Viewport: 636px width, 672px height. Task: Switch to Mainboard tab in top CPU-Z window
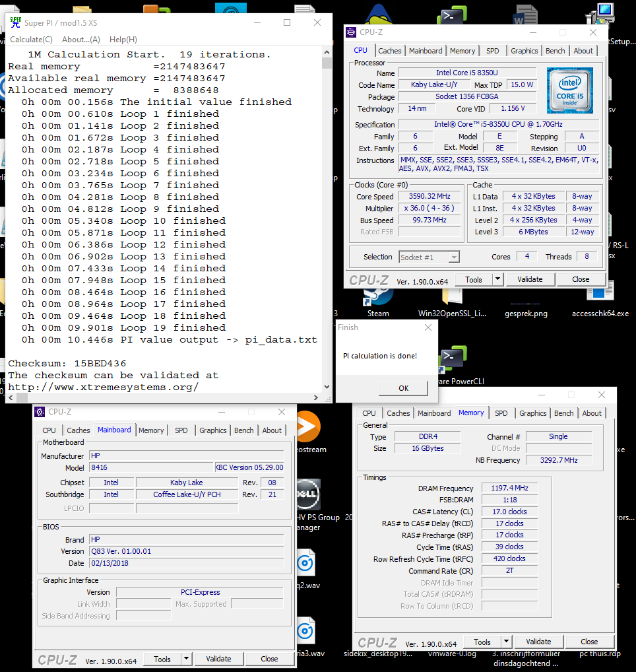(x=426, y=51)
